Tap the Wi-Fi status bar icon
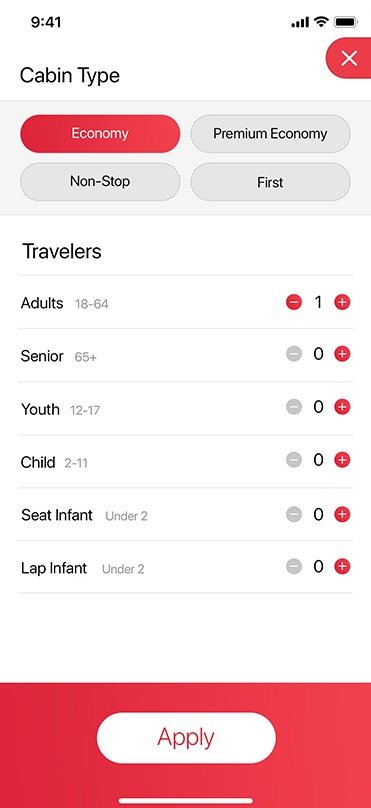 (322, 22)
